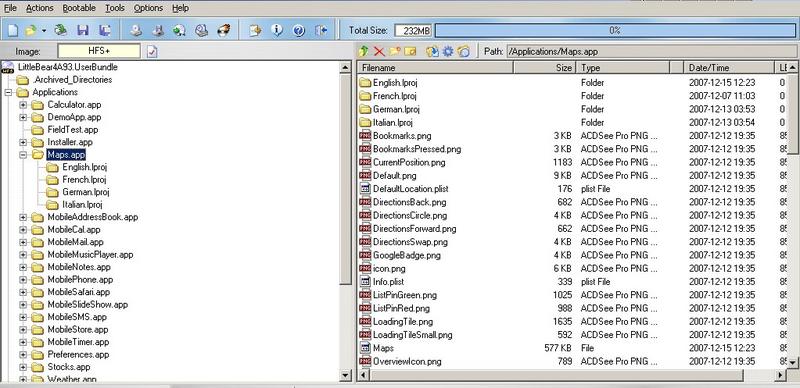Viewport: 800px width, 388px height.
Task: Open the Actions menu
Action: [x=40, y=8]
